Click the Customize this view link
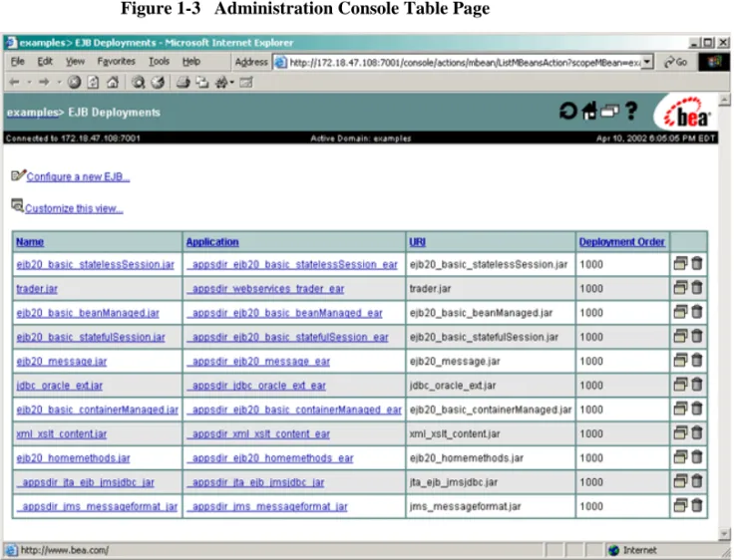This screenshot has height=560, width=734. pos(74,208)
